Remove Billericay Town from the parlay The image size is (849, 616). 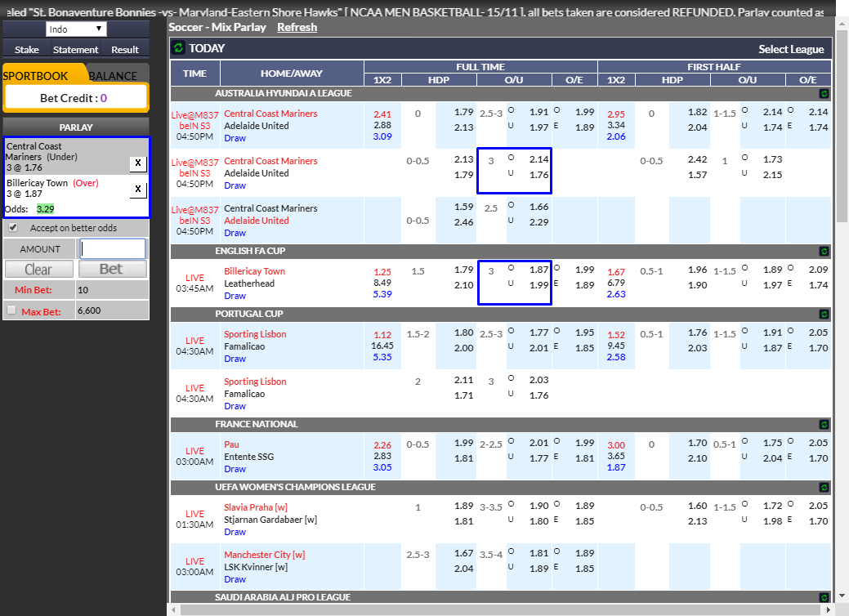(137, 189)
